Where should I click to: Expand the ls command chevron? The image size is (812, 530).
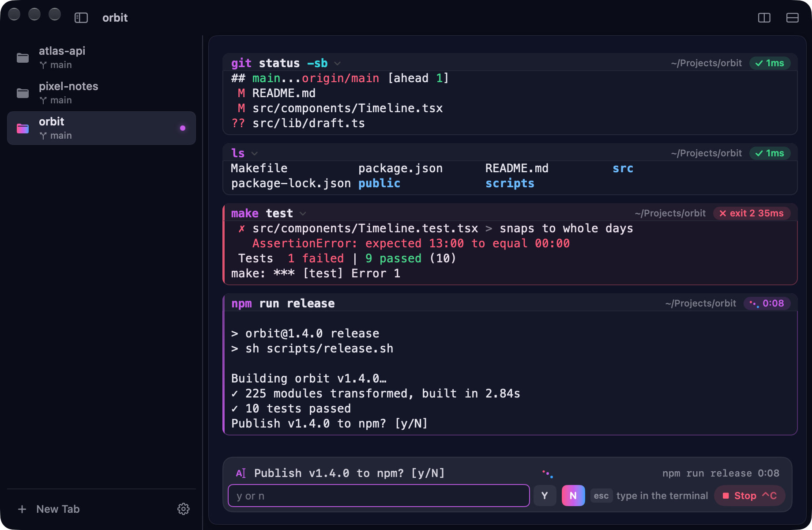(255, 154)
